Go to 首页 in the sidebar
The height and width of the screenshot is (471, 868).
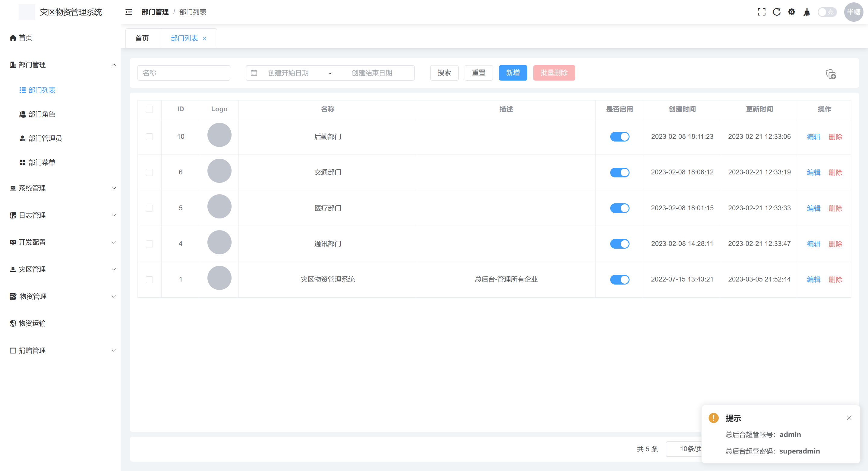point(60,37)
